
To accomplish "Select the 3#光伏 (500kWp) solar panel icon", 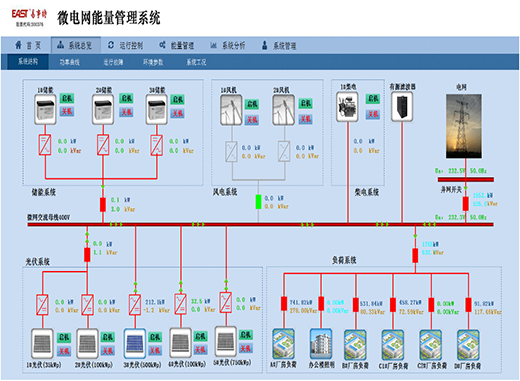I will (135, 344).
